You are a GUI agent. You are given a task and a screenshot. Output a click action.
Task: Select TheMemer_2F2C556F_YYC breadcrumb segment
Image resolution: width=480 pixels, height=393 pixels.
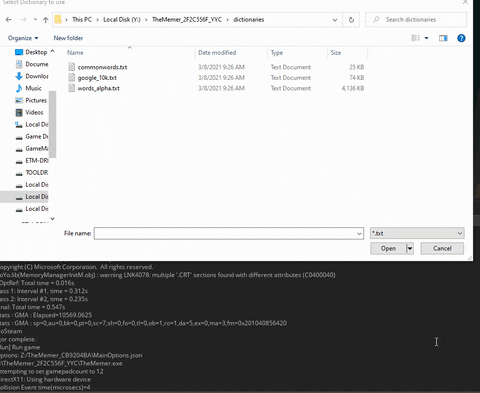(x=187, y=20)
